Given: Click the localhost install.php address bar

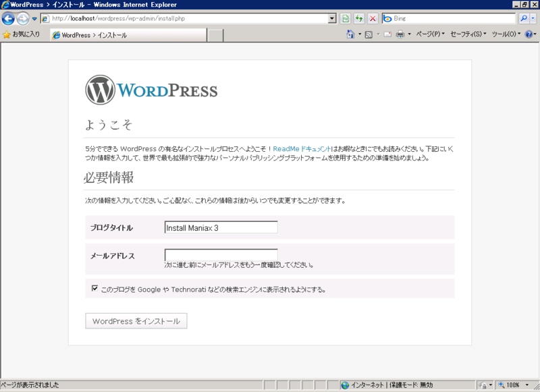Looking at the screenshot, I should pos(184,19).
